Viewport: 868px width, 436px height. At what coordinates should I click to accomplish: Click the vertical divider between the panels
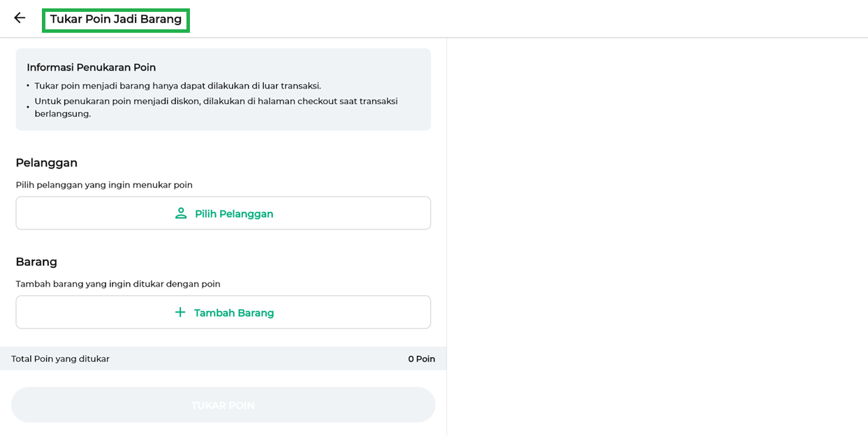coord(447,237)
